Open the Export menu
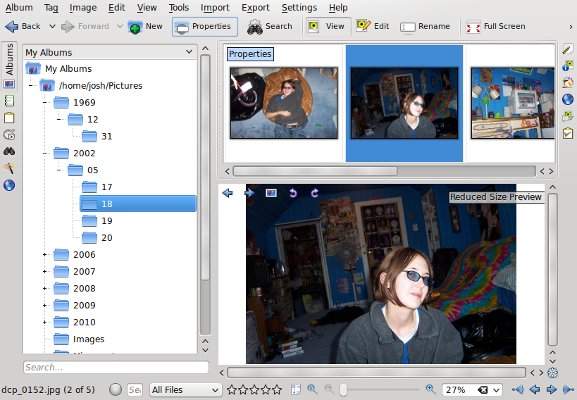The height and width of the screenshot is (400, 577). [255, 7]
